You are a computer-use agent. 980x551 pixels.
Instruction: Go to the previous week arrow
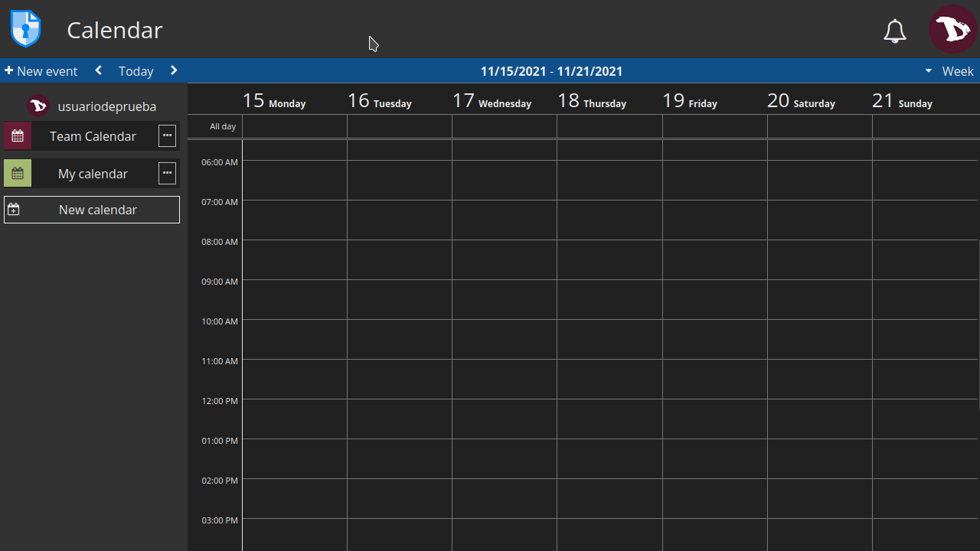coord(99,70)
